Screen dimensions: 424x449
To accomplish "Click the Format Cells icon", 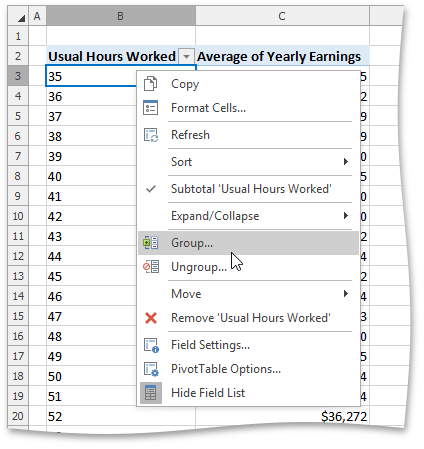I will tap(150, 108).
